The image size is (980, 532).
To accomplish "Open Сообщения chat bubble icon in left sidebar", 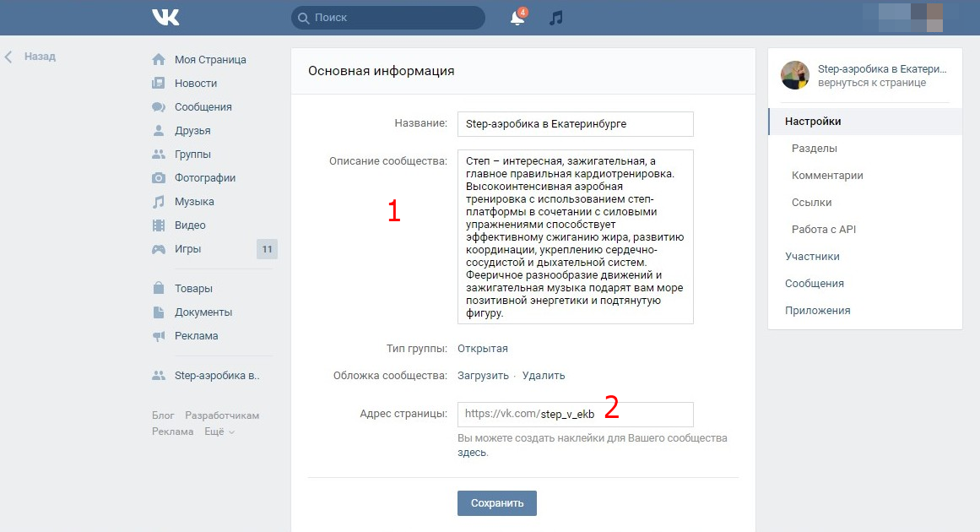I will 158,107.
